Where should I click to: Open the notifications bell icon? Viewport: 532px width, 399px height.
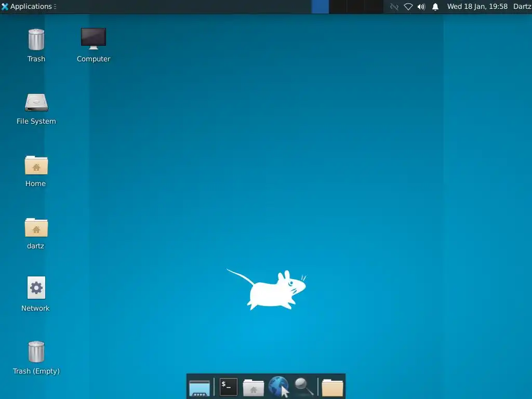(x=435, y=7)
